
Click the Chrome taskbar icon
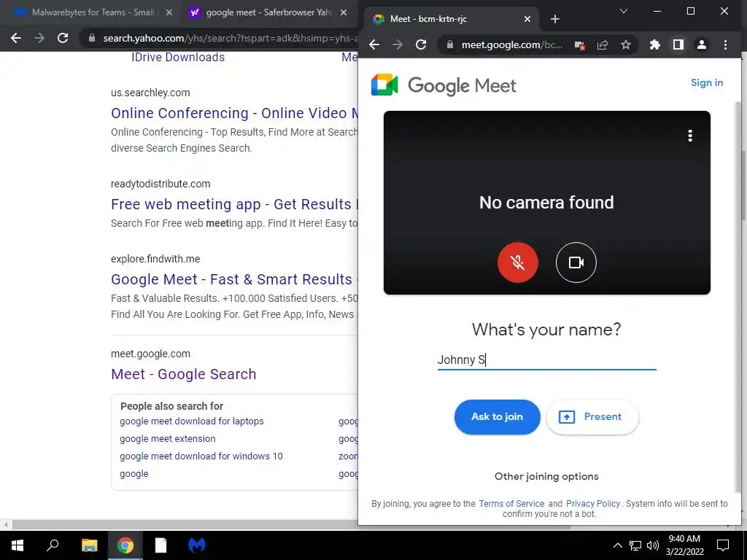tap(125, 545)
